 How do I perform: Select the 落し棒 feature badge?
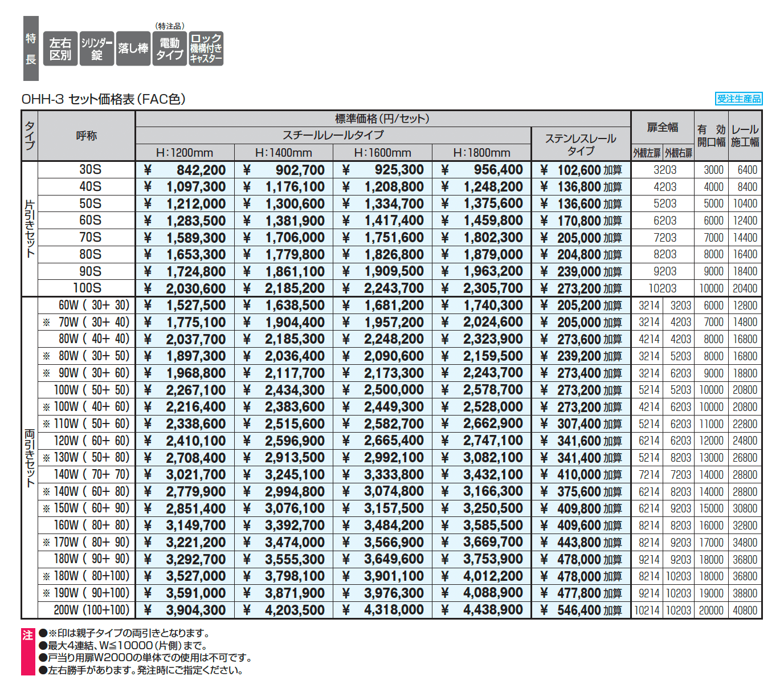click(x=132, y=48)
